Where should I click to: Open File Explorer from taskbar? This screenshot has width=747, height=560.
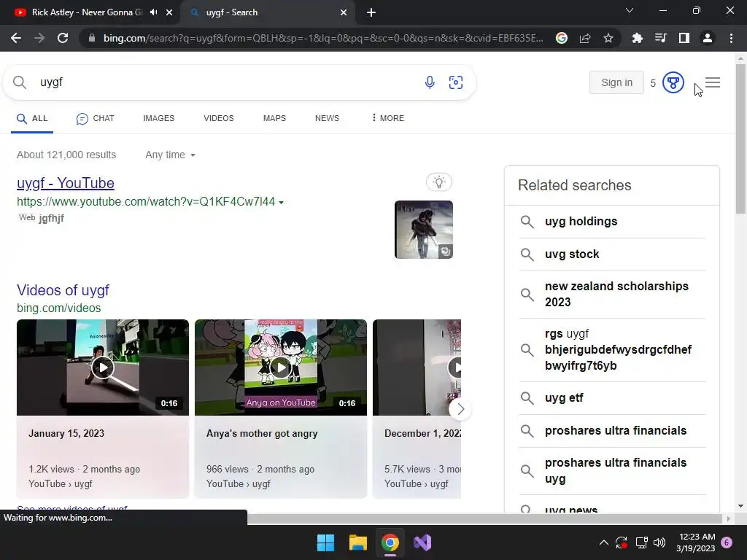[x=357, y=542]
